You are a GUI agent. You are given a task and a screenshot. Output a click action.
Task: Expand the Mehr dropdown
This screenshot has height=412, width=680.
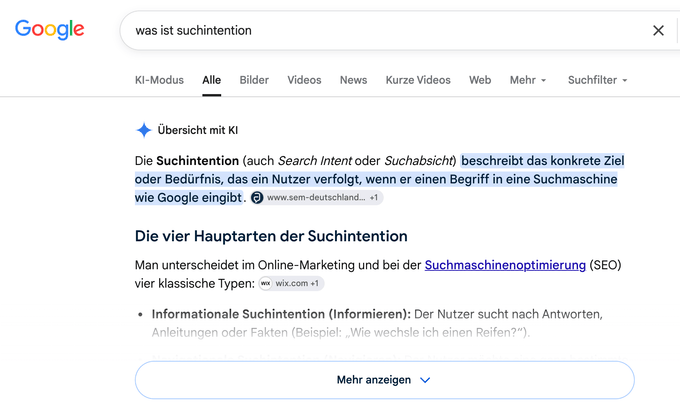tap(528, 80)
